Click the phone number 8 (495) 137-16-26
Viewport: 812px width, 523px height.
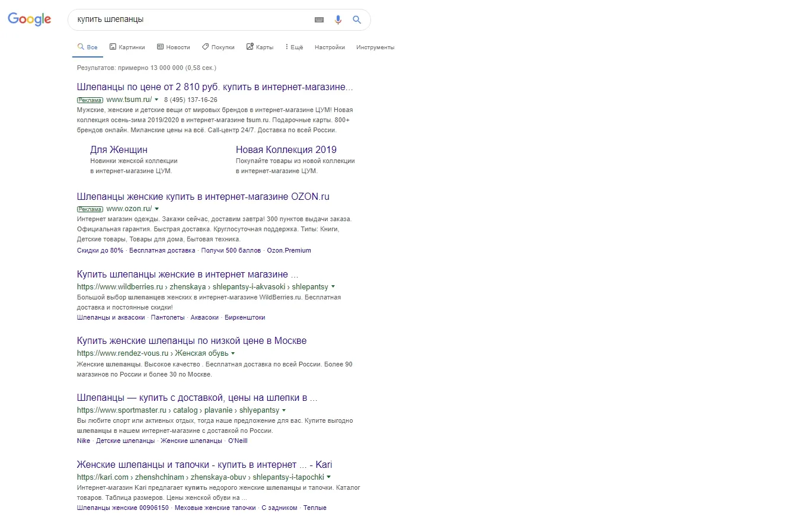click(x=190, y=100)
